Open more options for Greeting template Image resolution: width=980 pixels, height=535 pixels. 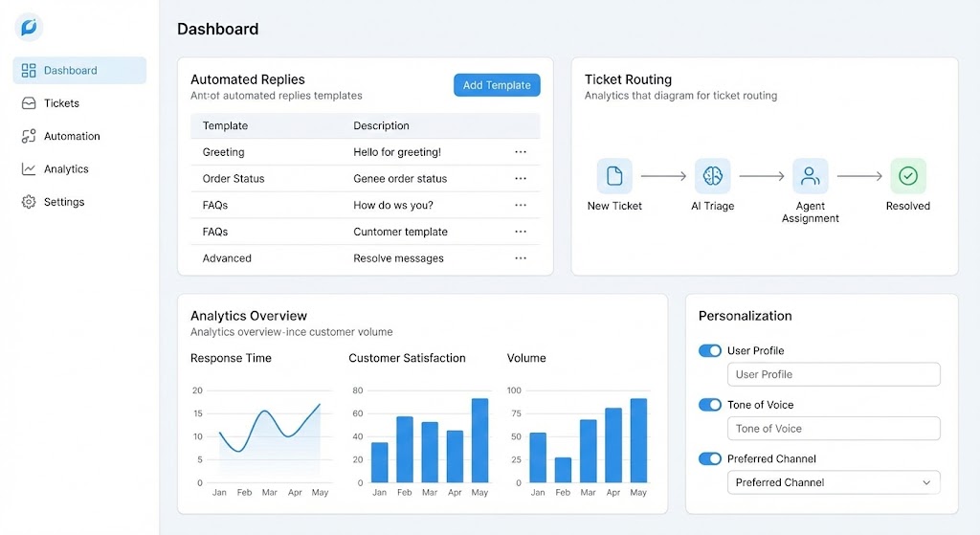[521, 152]
